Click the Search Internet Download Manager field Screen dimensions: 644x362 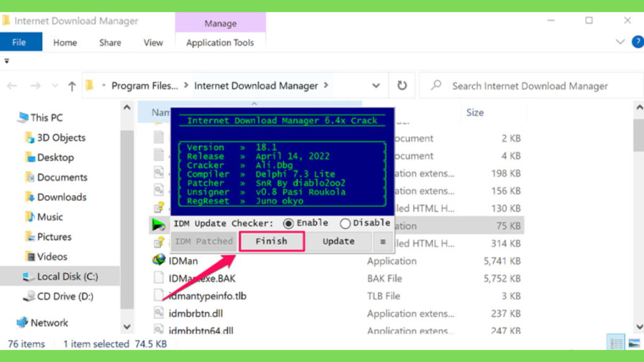click(531, 85)
